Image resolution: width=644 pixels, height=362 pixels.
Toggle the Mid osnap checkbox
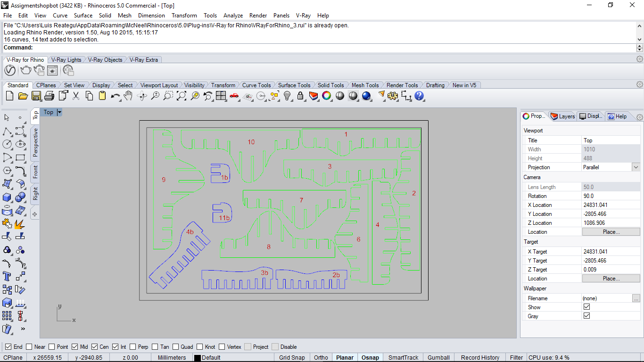point(75,347)
